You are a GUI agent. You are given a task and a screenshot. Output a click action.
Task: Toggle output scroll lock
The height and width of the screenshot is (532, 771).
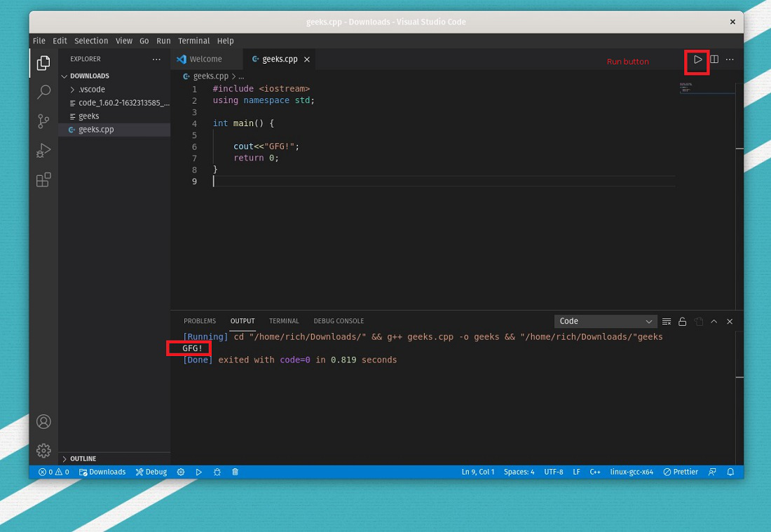pyautogui.click(x=682, y=322)
